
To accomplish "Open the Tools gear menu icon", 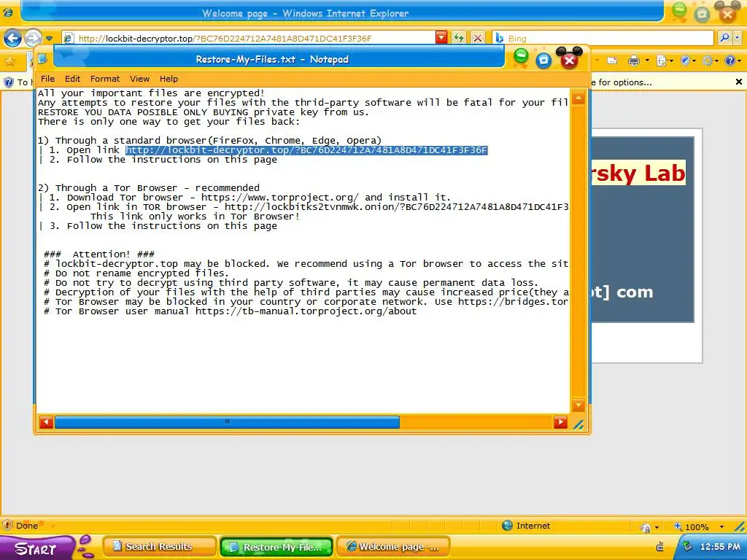I will (x=708, y=61).
